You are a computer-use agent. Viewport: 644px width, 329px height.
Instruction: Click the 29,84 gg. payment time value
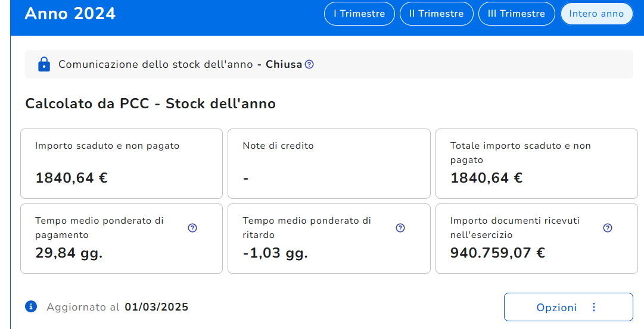[69, 253]
